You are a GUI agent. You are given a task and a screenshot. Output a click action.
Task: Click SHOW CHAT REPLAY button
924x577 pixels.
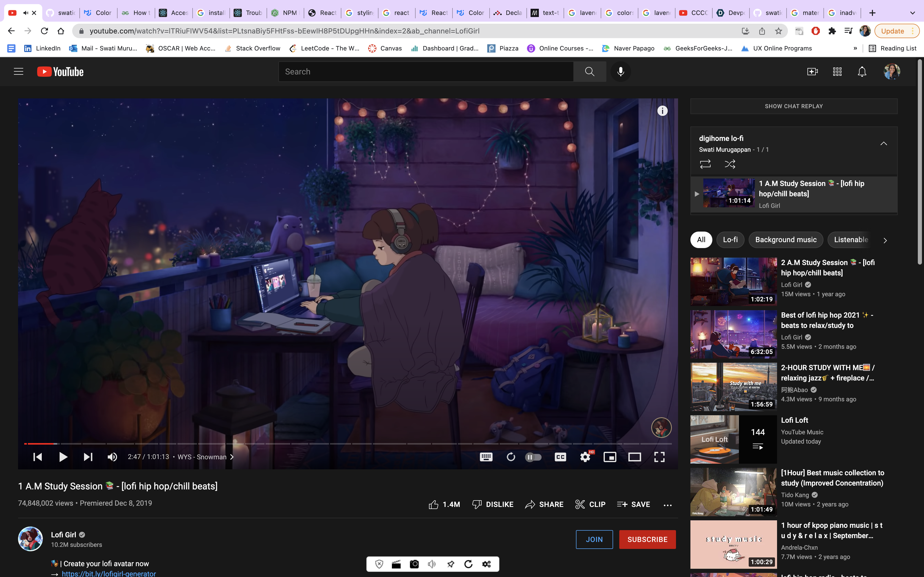click(794, 106)
